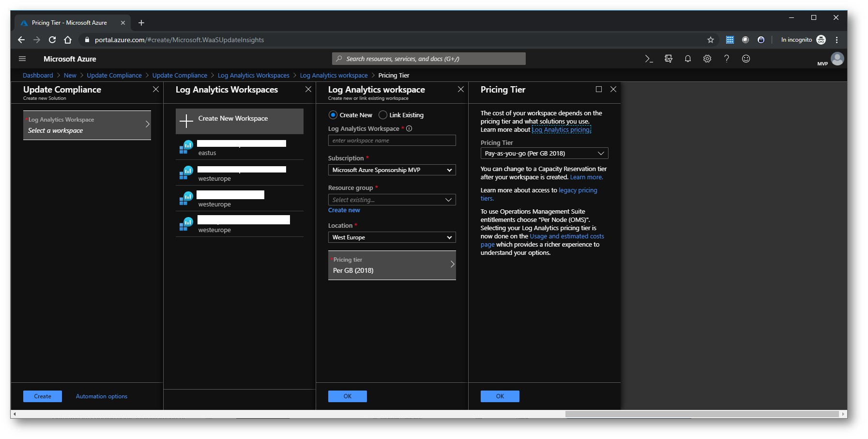Image resolution: width=868 pixels, height=439 pixels.
Task: Go back to previous browser page
Action: tap(21, 40)
